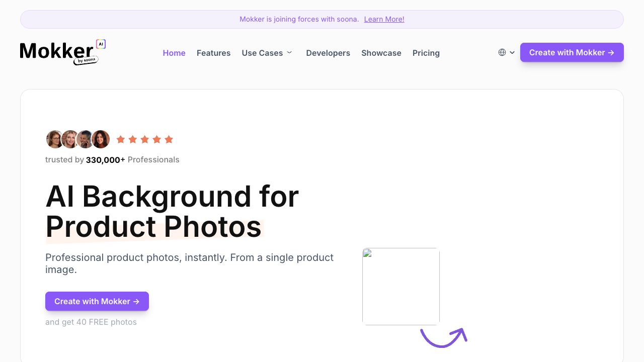Go to the Home nav item
Screen dimensions: 644x362
[174, 53]
